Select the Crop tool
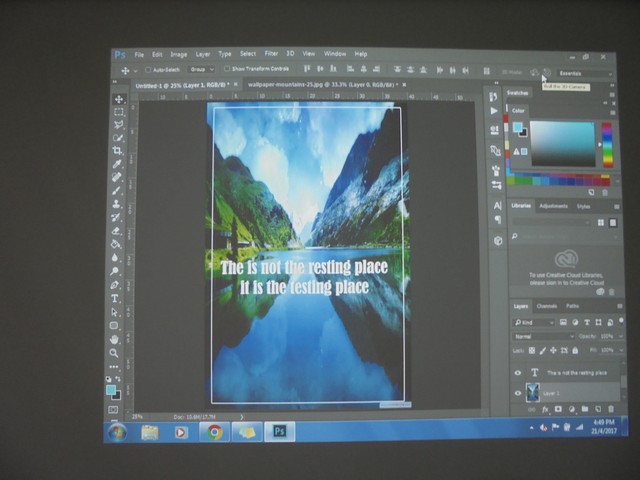 tap(118, 151)
